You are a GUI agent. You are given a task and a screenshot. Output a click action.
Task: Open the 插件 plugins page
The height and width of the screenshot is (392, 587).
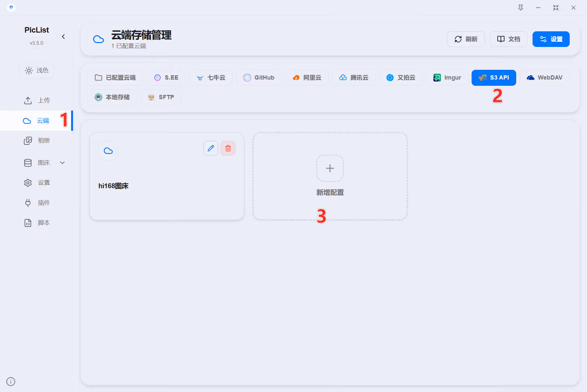point(37,203)
